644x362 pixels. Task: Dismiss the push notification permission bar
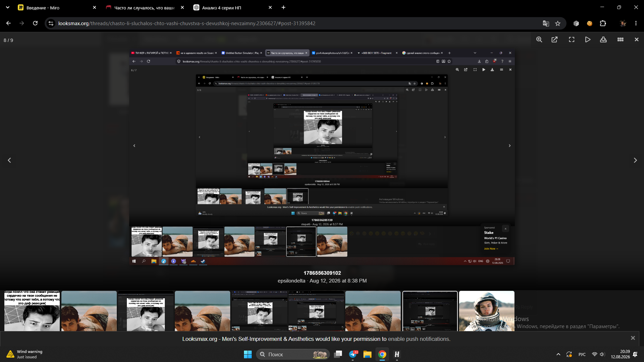[633, 338]
